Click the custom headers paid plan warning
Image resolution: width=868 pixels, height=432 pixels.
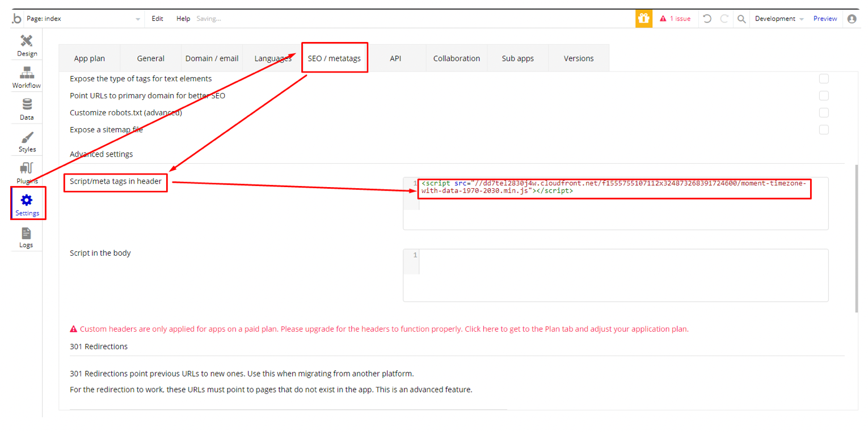(379, 329)
